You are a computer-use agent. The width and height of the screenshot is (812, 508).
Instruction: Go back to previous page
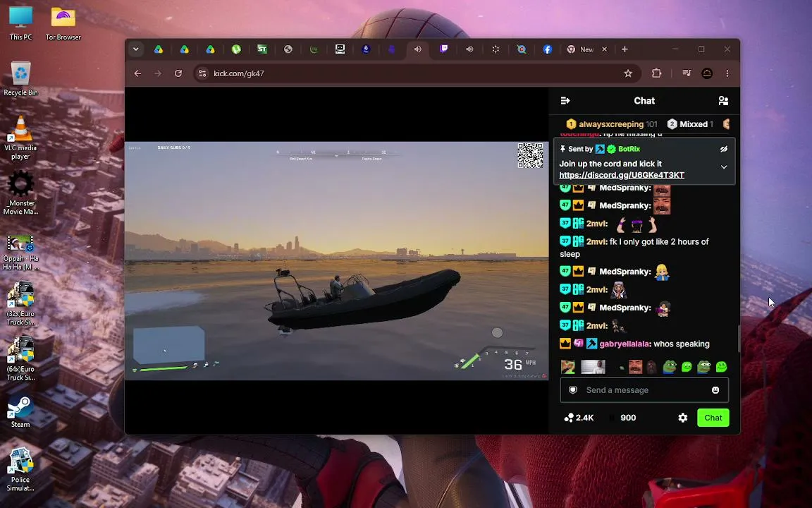[137, 73]
